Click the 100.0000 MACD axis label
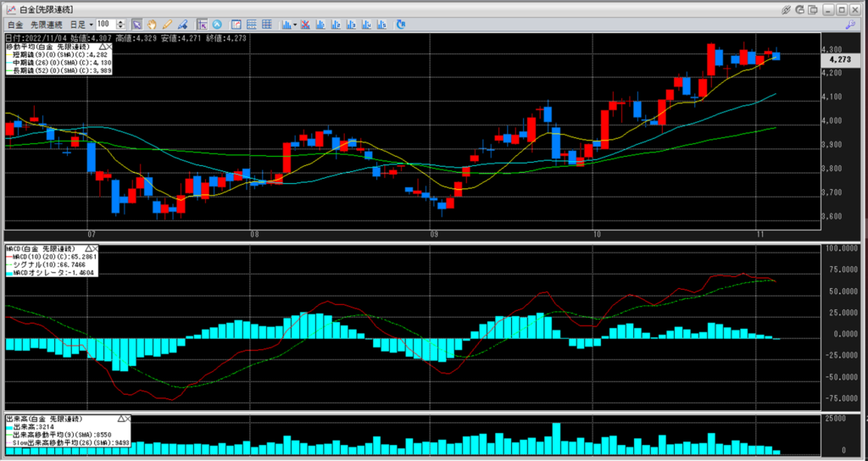868x461 pixels. pos(842,249)
